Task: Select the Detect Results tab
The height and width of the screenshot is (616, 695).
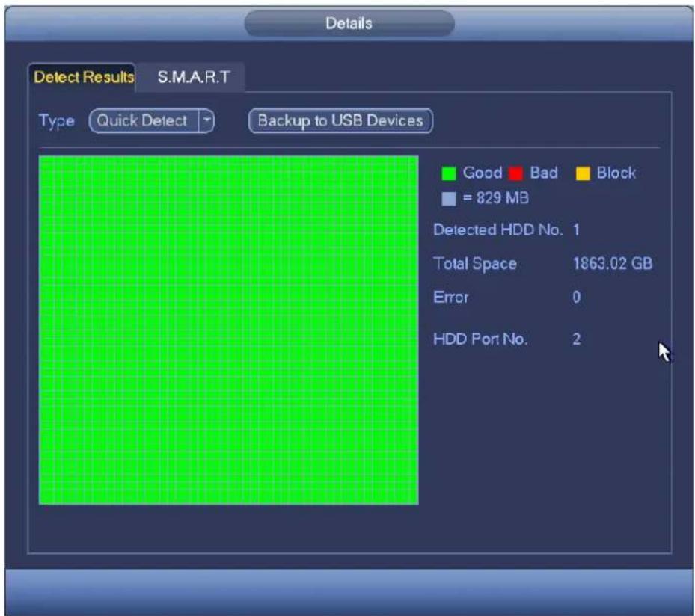Action: pos(83,77)
